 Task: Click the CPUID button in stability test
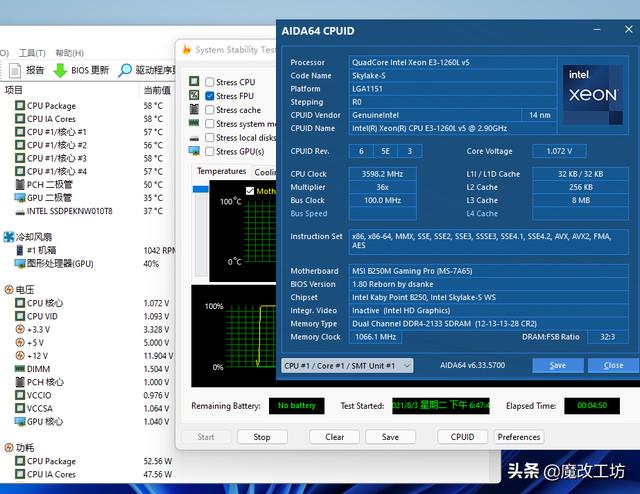[x=462, y=437]
